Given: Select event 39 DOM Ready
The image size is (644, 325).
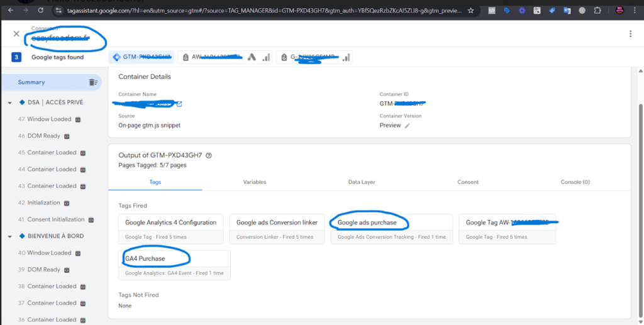Looking at the screenshot, I should point(43,270).
